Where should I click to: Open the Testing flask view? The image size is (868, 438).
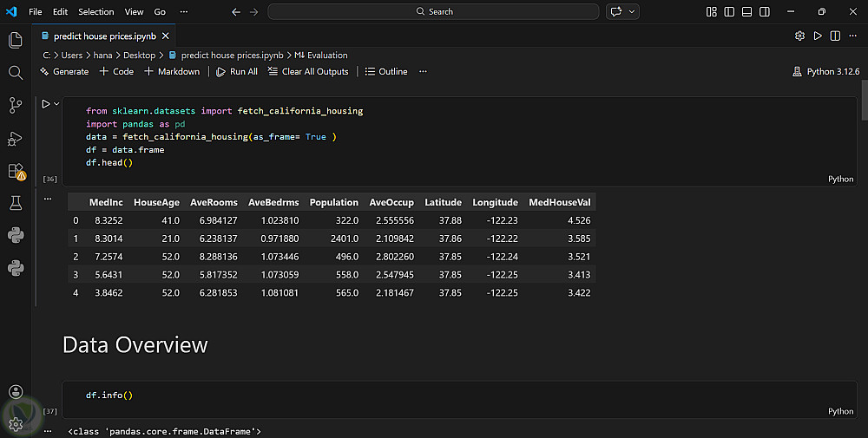pyautogui.click(x=15, y=203)
